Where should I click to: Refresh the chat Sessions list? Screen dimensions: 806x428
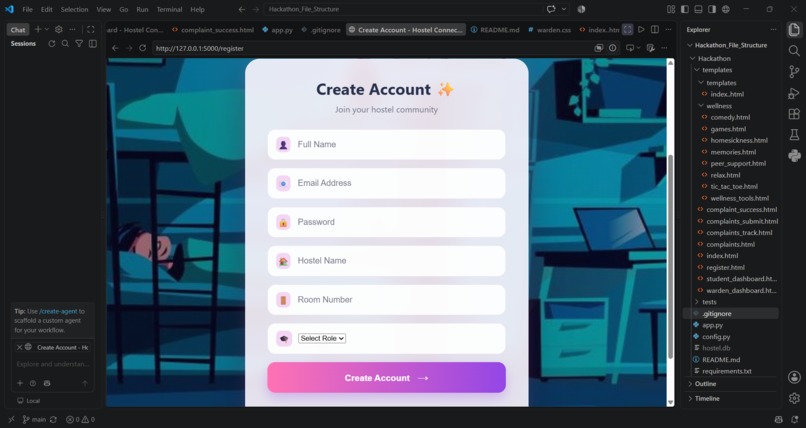click(x=51, y=44)
